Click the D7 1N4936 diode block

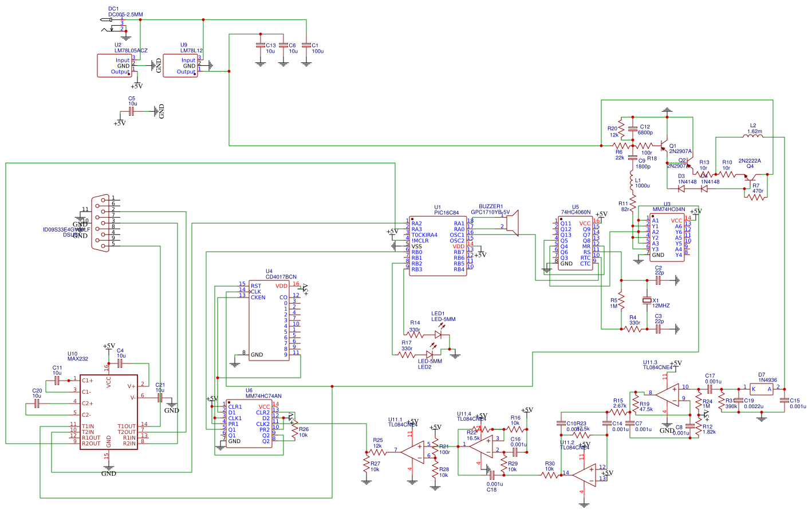pos(761,389)
